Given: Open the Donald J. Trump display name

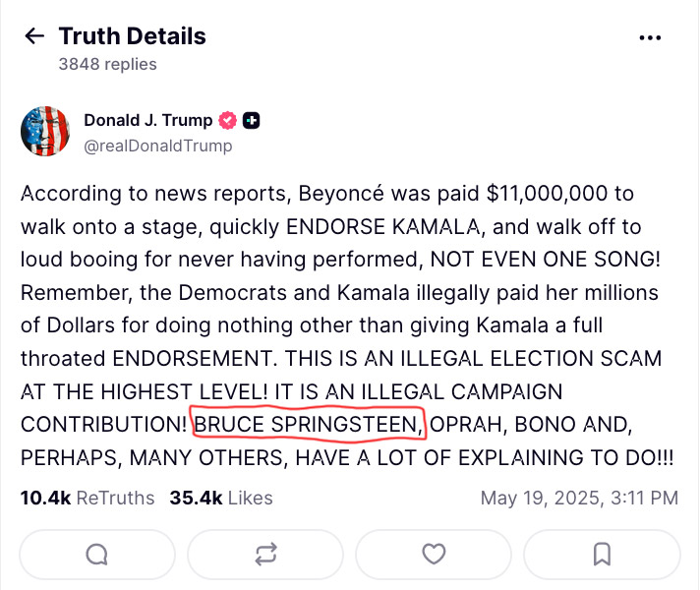Looking at the screenshot, I should (x=147, y=121).
